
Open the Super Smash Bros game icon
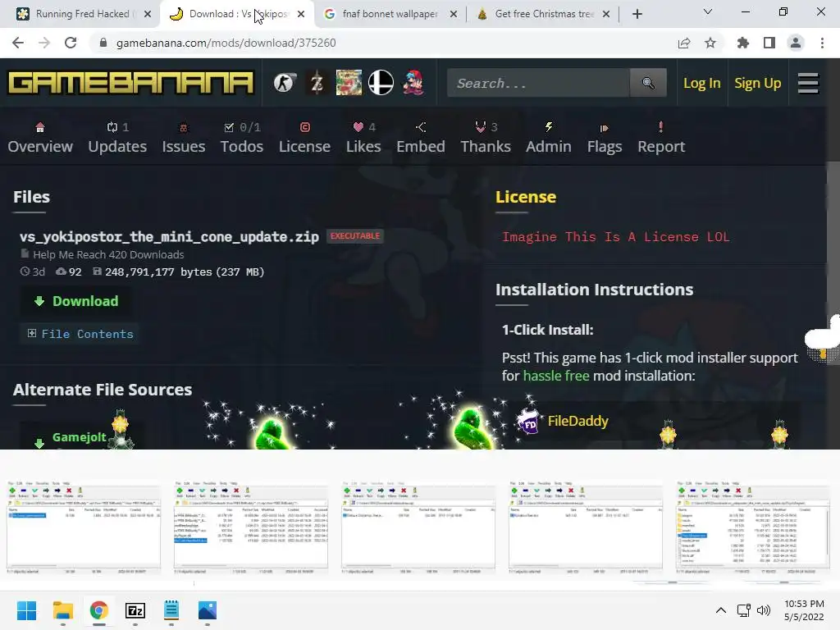click(381, 83)
